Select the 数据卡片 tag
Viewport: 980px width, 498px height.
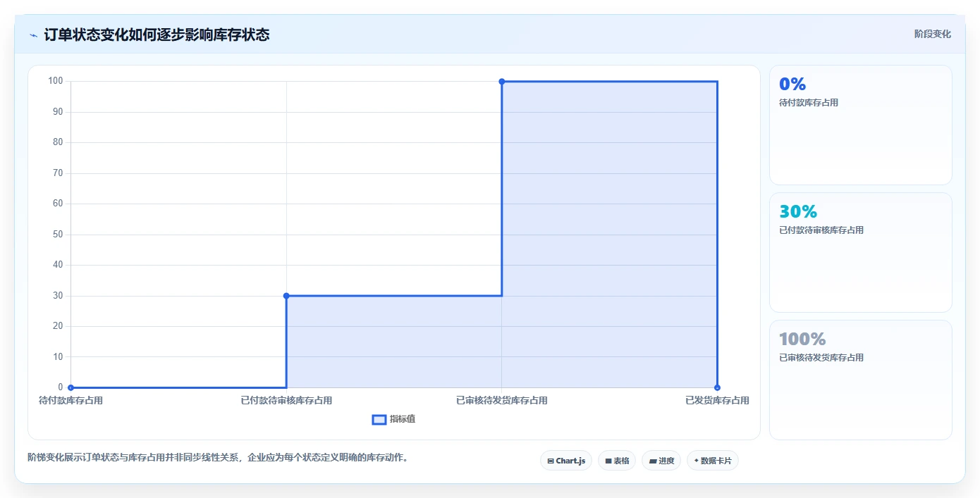713,461
